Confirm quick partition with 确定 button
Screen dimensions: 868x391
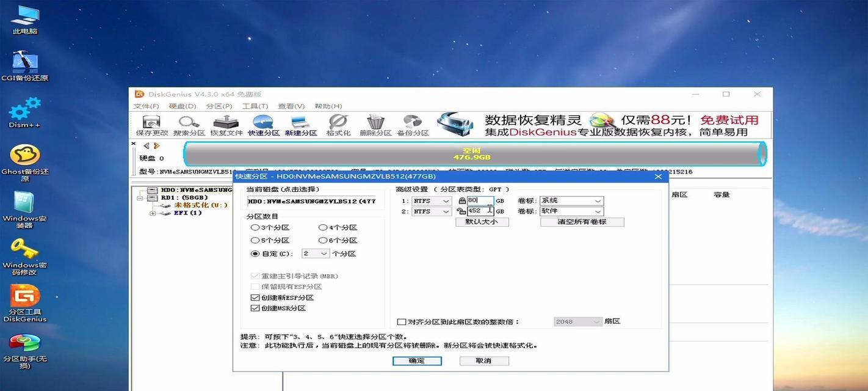(x=417, y=361)
